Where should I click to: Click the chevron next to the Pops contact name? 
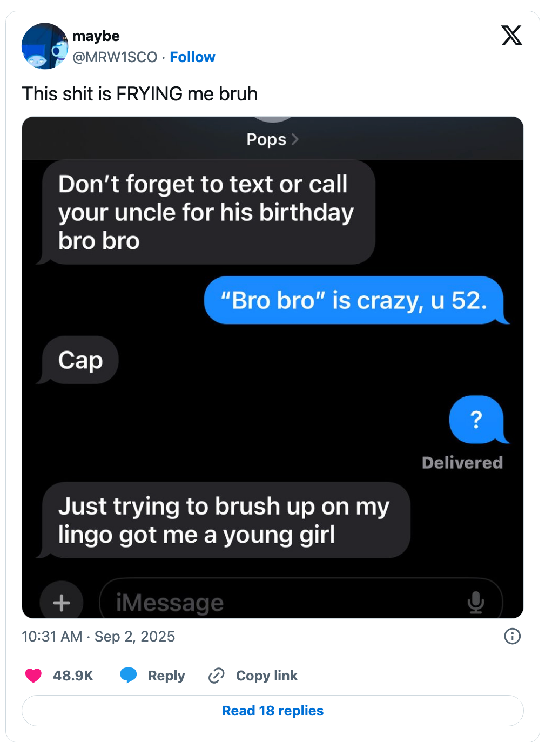pyautogui.click(x=295, y=139)
